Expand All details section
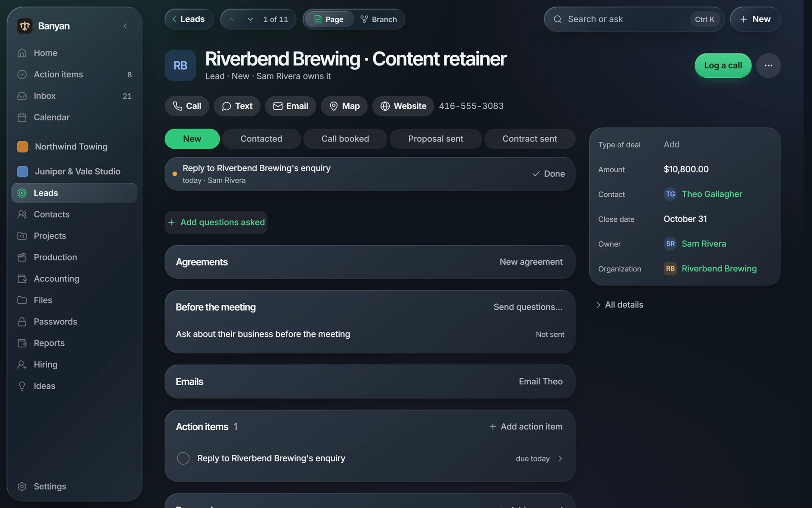Screen dimensions: 812x508 point(619,305)
